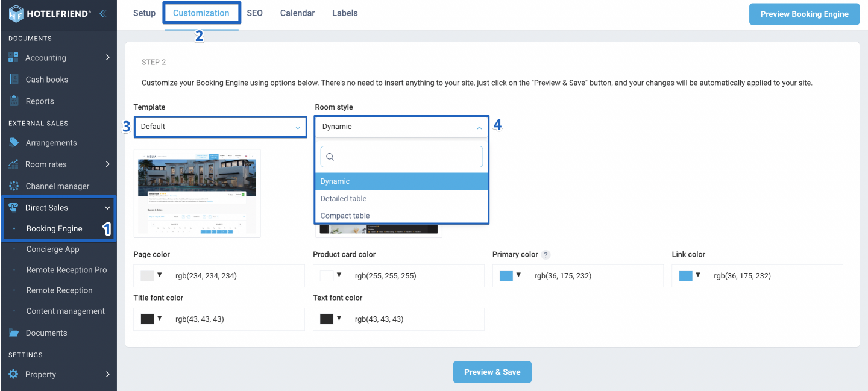
Task: Click the Accounting calculator icon
Action: click(x=13, y=58)
